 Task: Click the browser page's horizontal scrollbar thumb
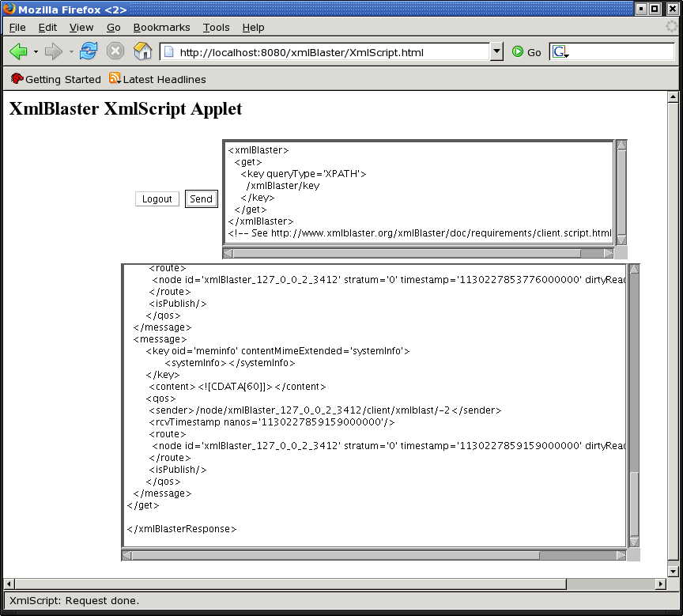291,584
